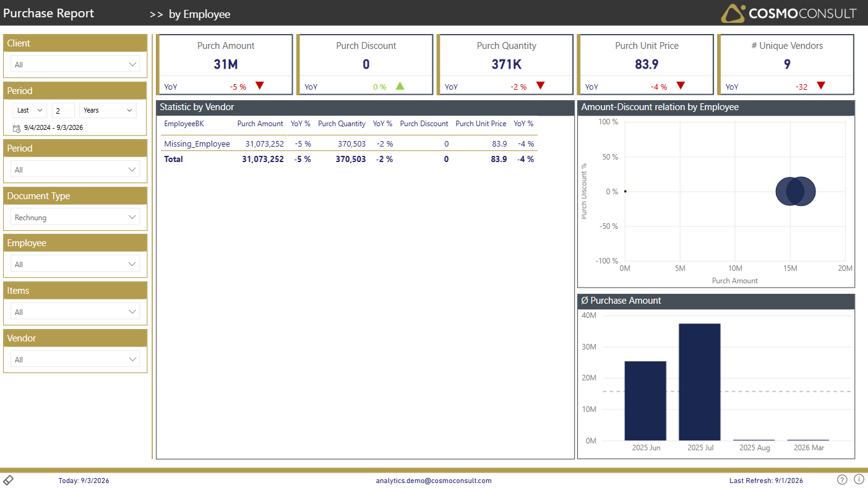Screen dimensions: 868x488
Task: Expand the Items filter dropdown
Action: tap(75, 312)
